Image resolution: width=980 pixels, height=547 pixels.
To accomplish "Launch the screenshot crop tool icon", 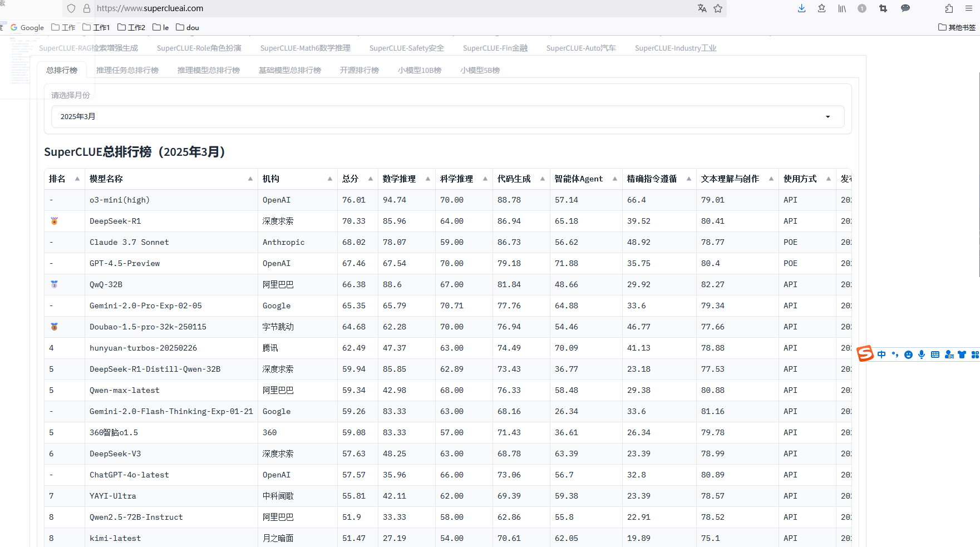I will 883,8.
